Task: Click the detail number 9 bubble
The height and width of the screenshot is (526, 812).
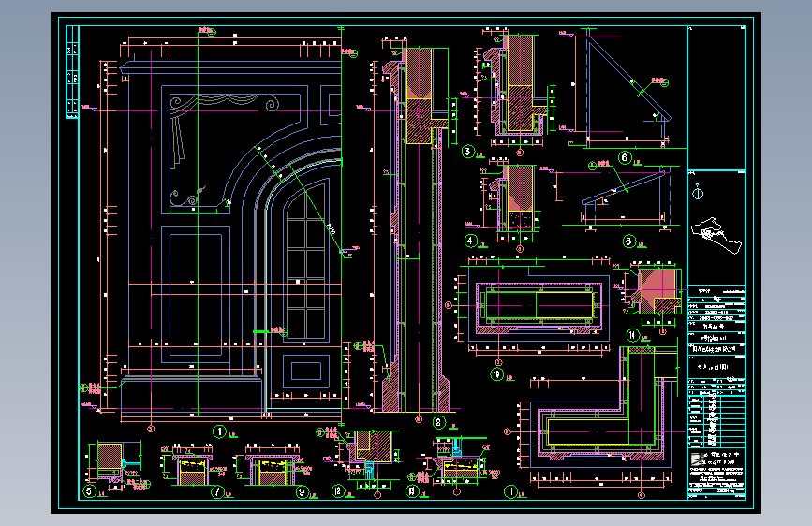Action: (302, 491)
